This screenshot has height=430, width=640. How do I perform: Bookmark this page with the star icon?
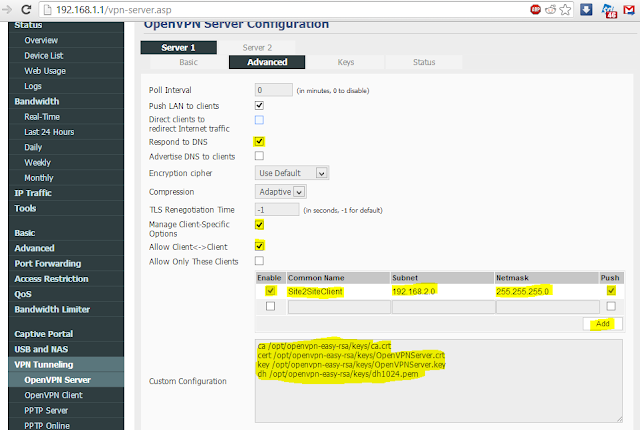point(565,9)
